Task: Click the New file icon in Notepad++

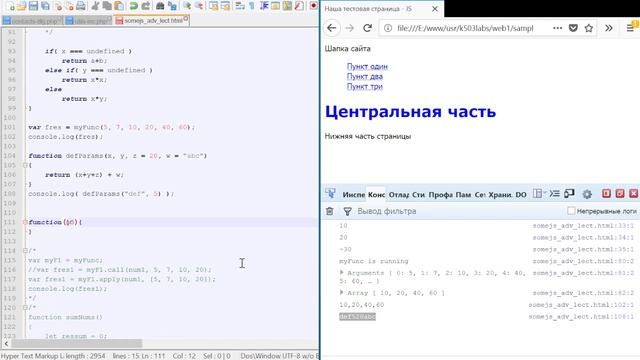Action: [x=10, y=6]
